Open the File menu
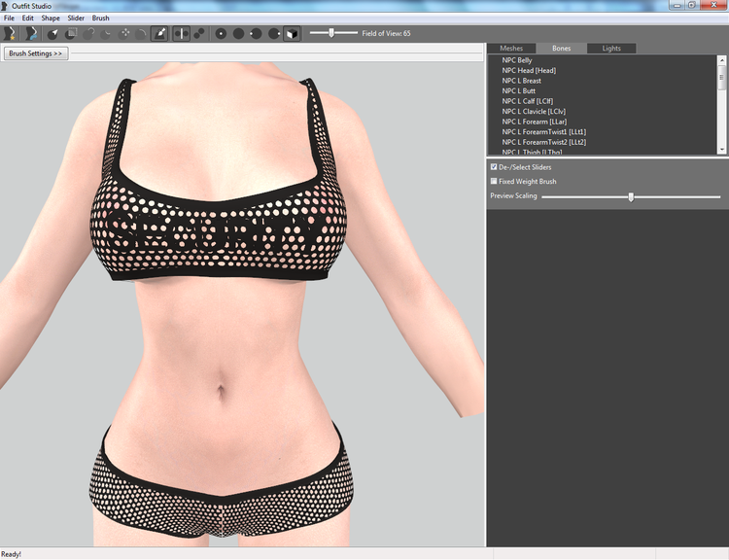Image resolution: width=729 pixels, height=560 pixels. pyautogui.click(x=9, y=18)
